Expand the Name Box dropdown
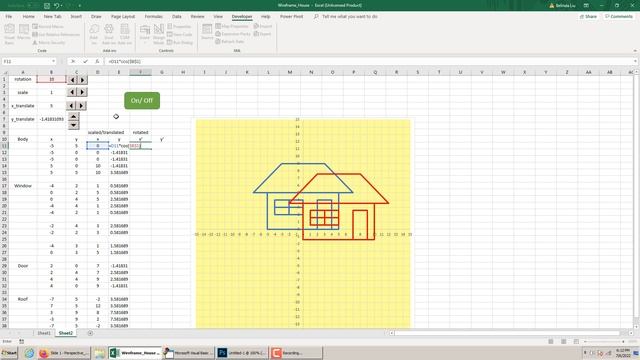Image resolution: width=640 pixels, height=360 pixels. click(x=53, y=61)
